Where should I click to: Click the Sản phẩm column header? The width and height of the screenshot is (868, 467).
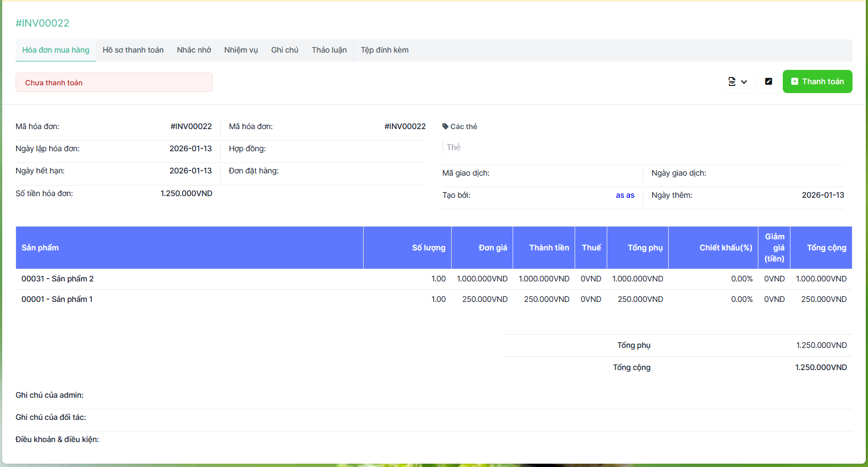tap(40, 248)
